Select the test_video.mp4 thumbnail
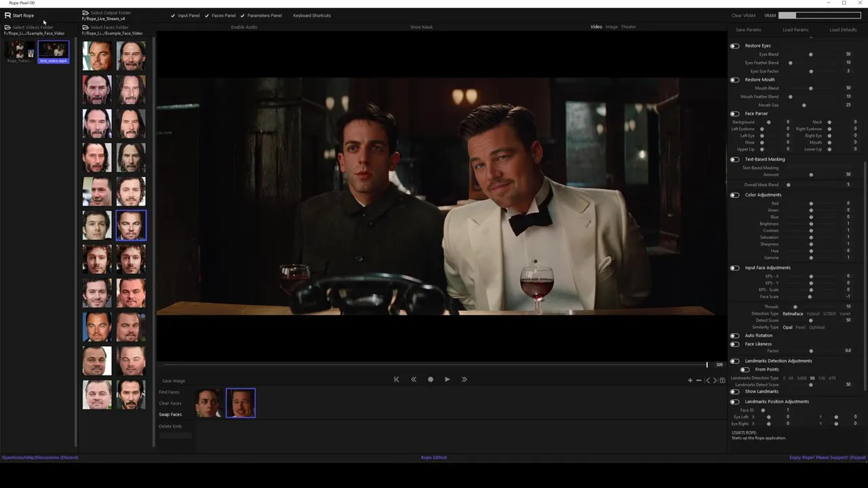This screenshot has width=868, height=488. pyautogui.click(x=54, y=52)
